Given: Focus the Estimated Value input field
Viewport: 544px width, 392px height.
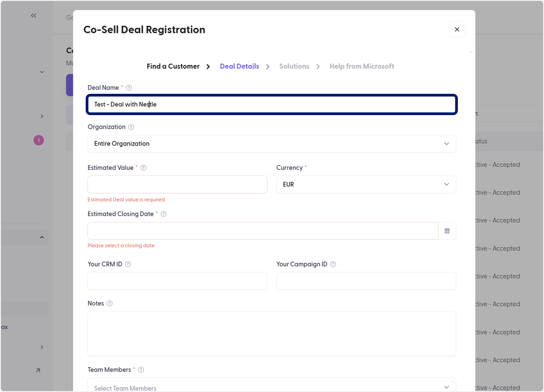Looking at the screenshot, I should [177, 184].
